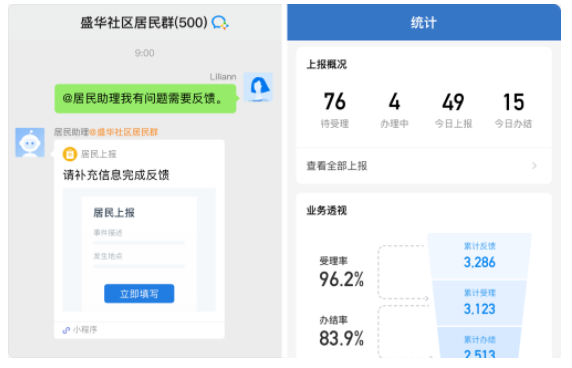Click the 居民上报 form preview heading
The image size is (572, 368).
[114, 213]
